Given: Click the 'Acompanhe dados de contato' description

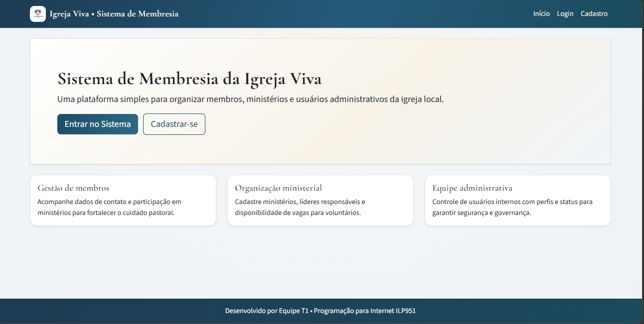Looking at the screenshot, I should pyautogui.click(x=109, y=207).
